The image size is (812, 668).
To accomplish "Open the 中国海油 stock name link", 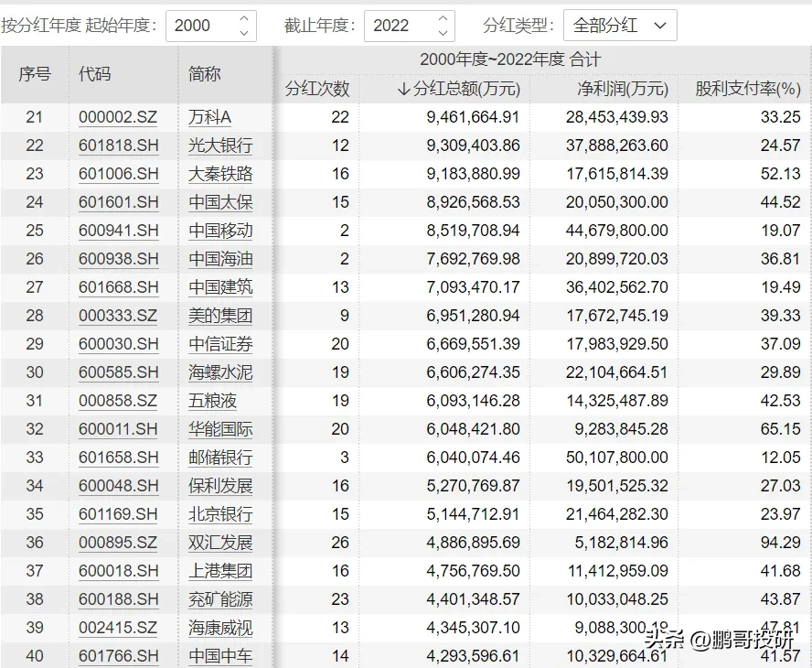I will click(220, 259).
